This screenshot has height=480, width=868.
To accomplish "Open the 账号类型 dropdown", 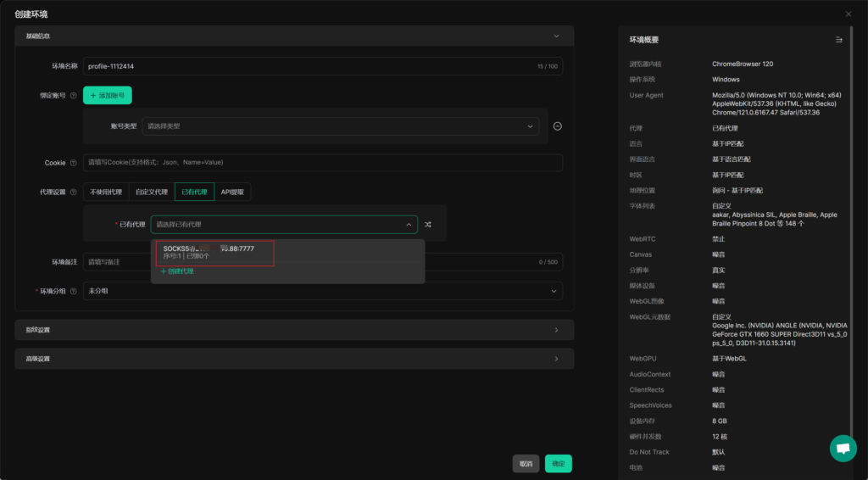I will point(341,126).
